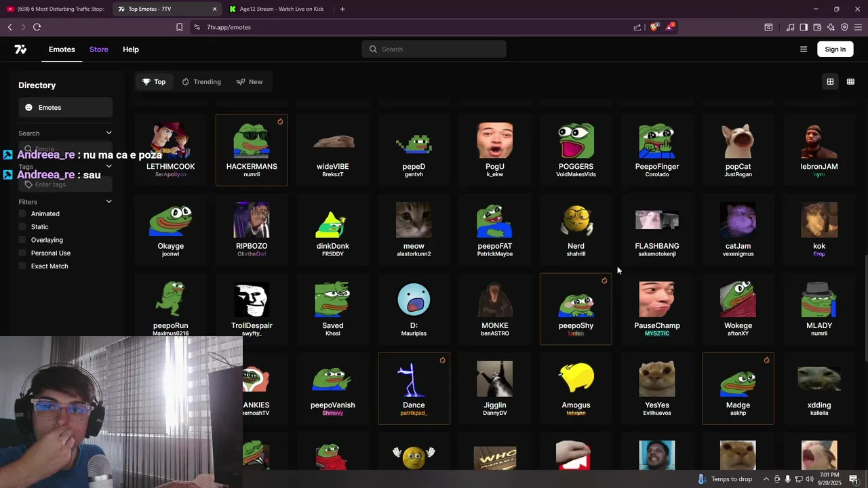Open the hamburger menu icon beside Sign In
Image resolution: width=868 pixels, height=488 pixels.
tap(804, 49)
